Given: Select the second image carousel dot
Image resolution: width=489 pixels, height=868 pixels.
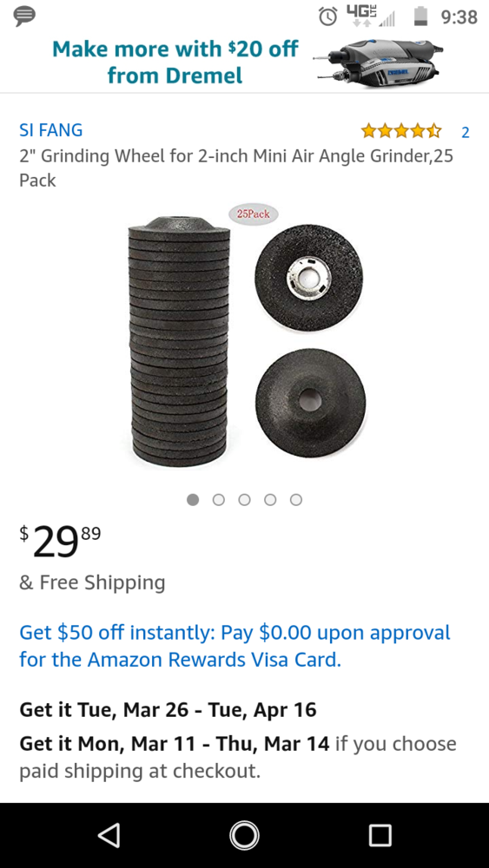Looking at the screenshot, I should pos(219,500).
